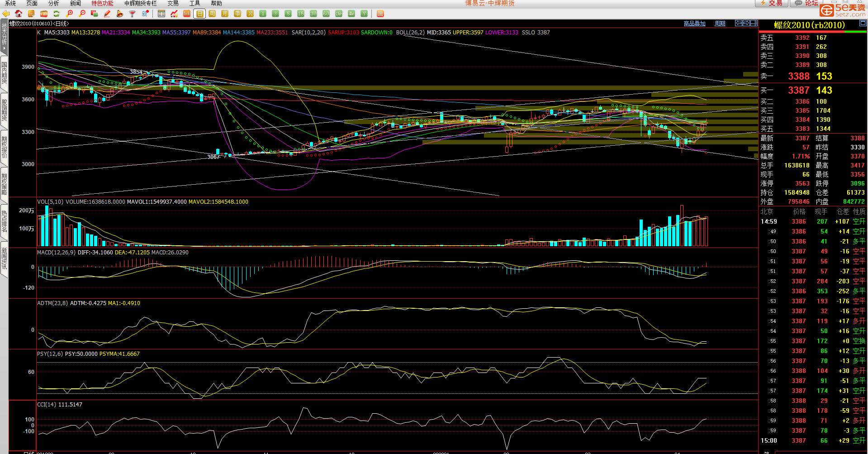Click the 商品叠加 link
This screenshot has width=868, height=454.
[694, 24]
